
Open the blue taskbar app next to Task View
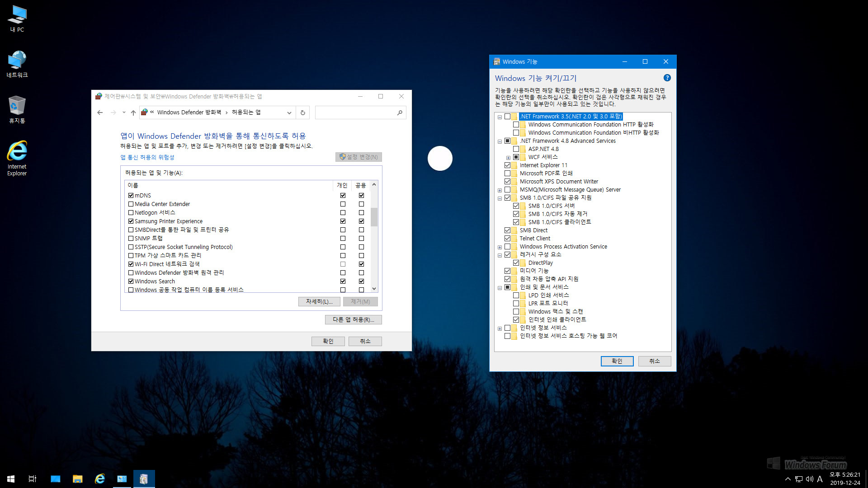(x=56, y=479)
